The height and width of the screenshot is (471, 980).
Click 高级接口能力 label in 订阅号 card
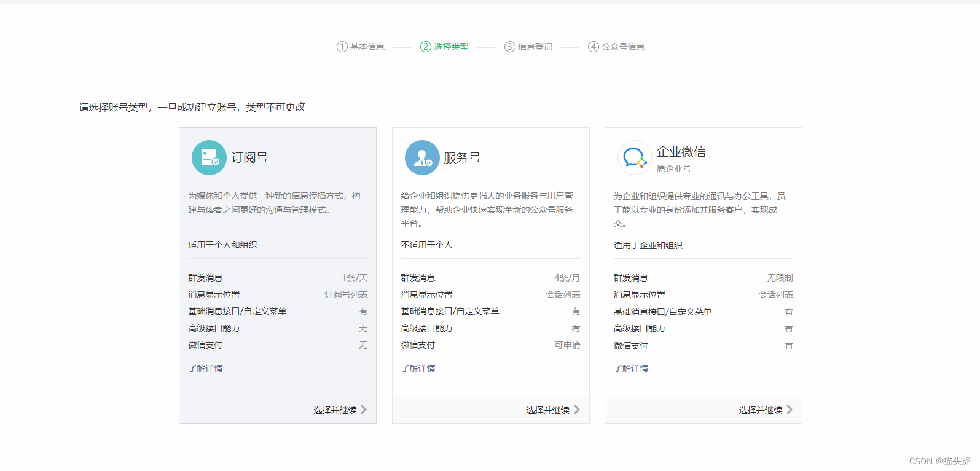pyautogui.click(x=214, y=328)
